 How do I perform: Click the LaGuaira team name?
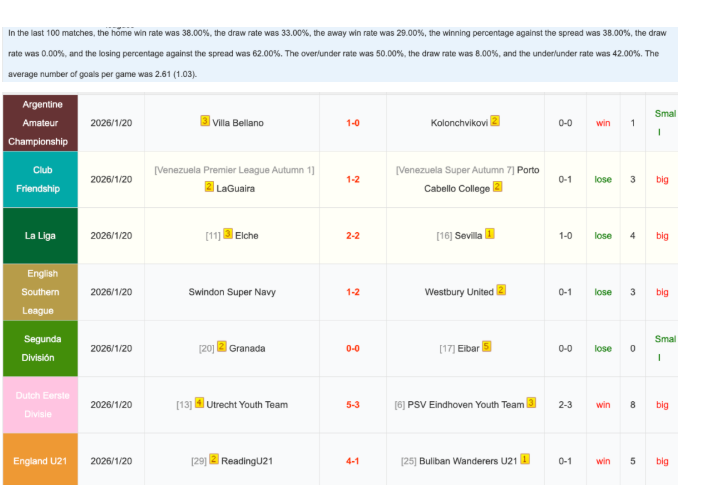pyautogui.click(x=237, y=187)
